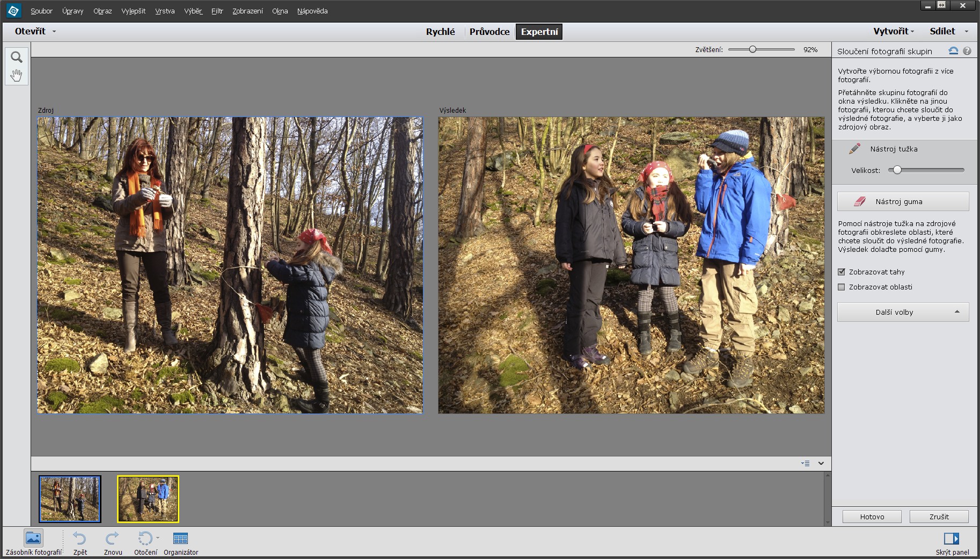Switch to Rychlé edit mode
This screenshot has width=980, height=559.
[440, 32]
